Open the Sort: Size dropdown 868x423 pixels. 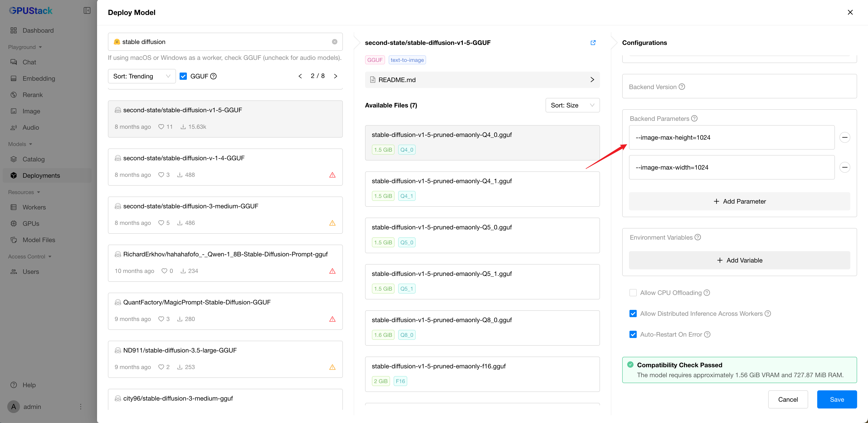pos(572,105)
